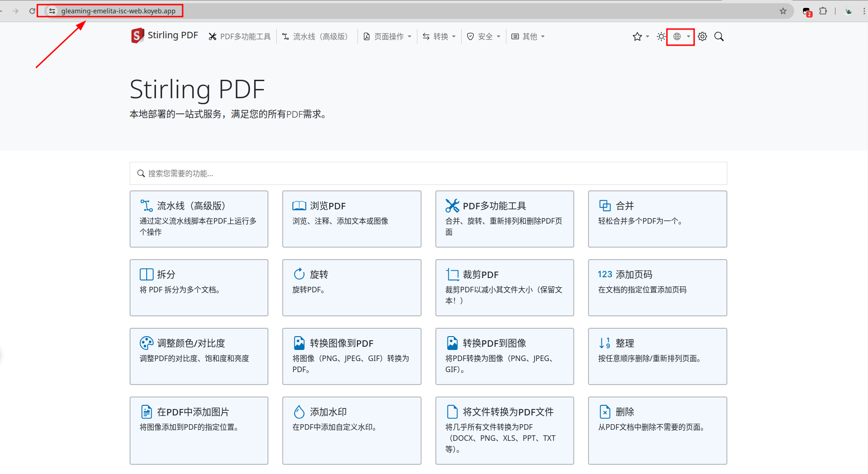The height and width of the screenshot is (474, 868).
Task: Open the settings gear icon
Action: click(x=702, y=36)
